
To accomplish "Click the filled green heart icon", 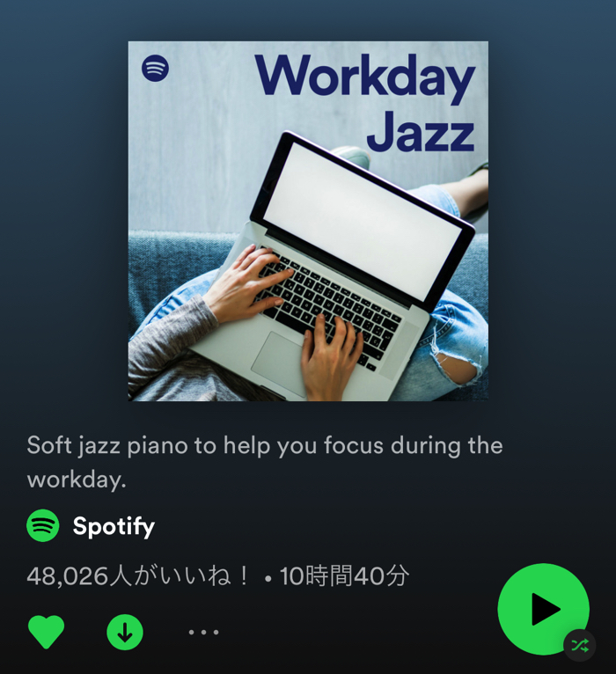I will pos(46,632).
